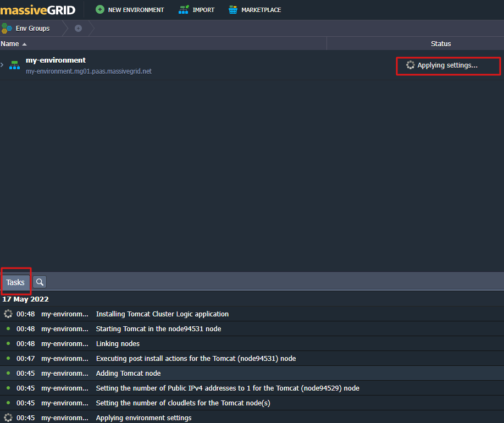The image size is (504, 423).
Task: Click the Status column header
Action: point(441,44)
